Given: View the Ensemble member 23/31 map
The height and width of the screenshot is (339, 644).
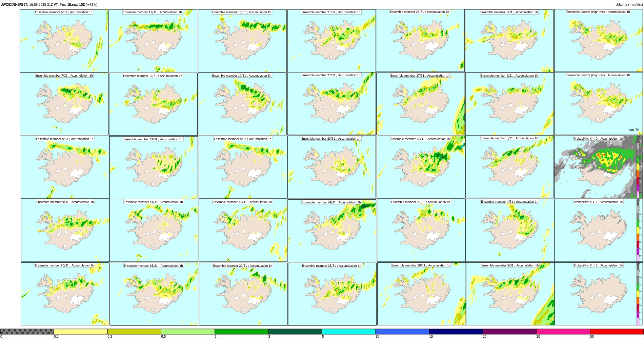Looking at the screenshot, I should (x=331, y=167).
